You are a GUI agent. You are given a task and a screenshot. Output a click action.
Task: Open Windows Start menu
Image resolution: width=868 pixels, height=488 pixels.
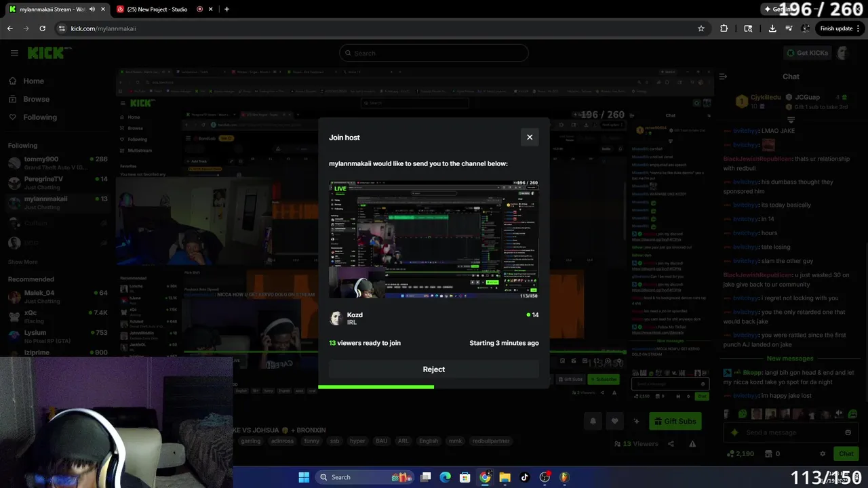[x=304, y=477]
